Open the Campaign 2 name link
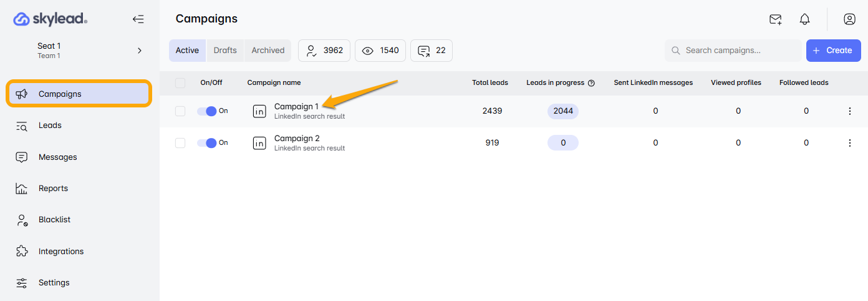 coord(297,139)
